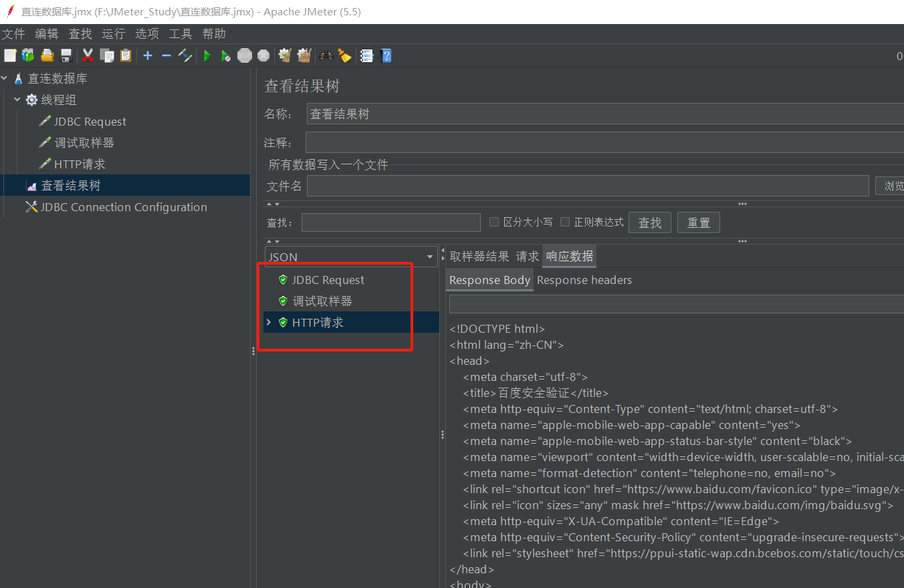The width and height of the screenshot is (904, 588).
Task: Open the 文件 menu
Action: (13, 34)
